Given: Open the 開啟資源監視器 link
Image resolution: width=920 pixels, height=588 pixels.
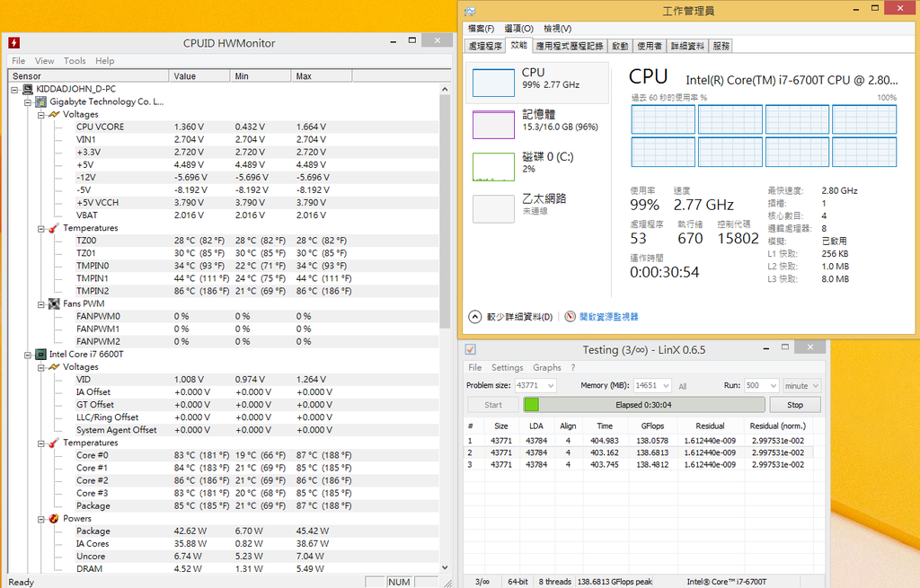Looking at the screenshot, I should (x=608, y=317).
